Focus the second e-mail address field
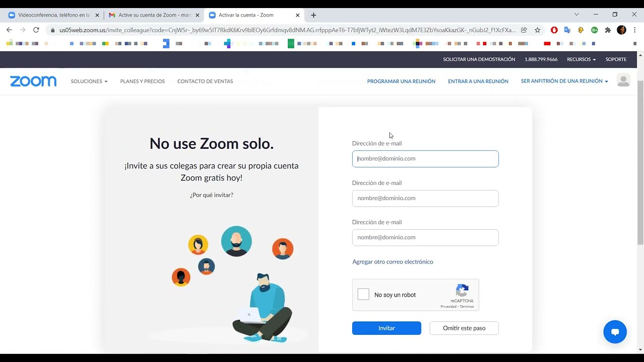Viewport: 644px width, 362px height. (x=425, y=198)
